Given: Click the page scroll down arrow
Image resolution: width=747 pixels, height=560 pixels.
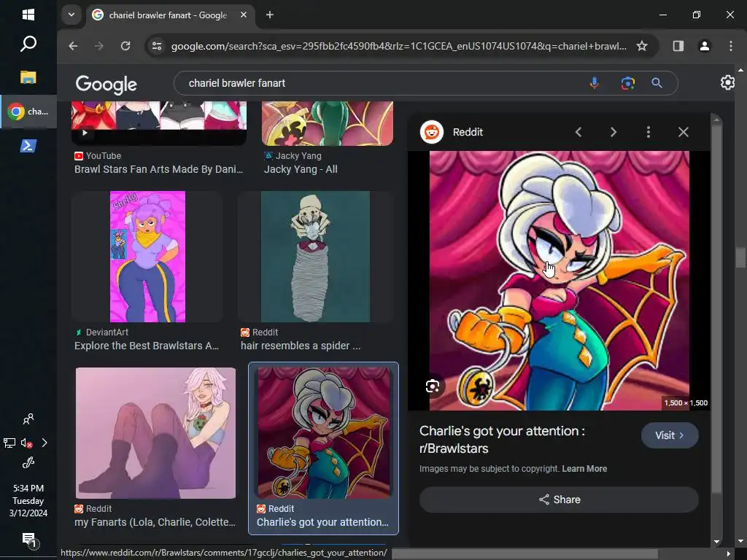Looking at the screenshot, I should click(740, 541).
